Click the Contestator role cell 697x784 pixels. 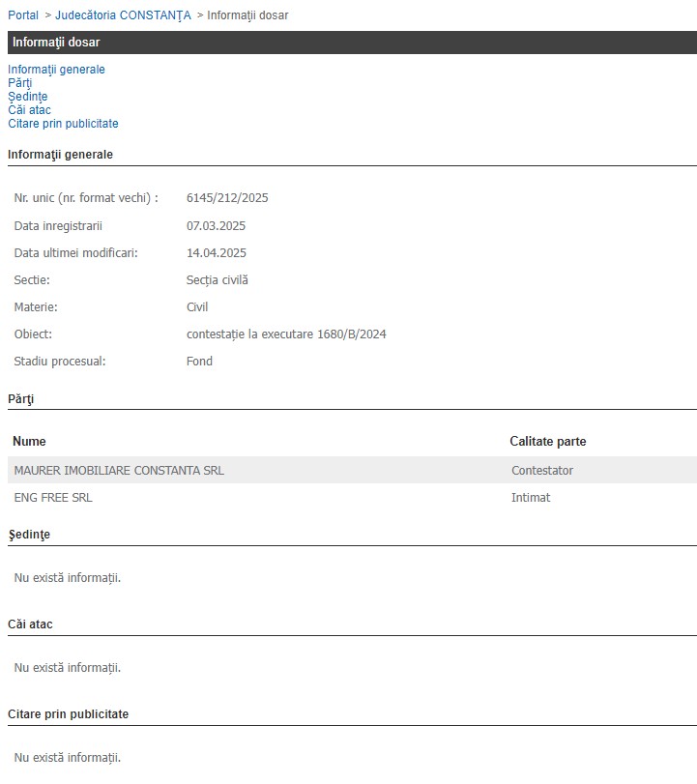542,471
